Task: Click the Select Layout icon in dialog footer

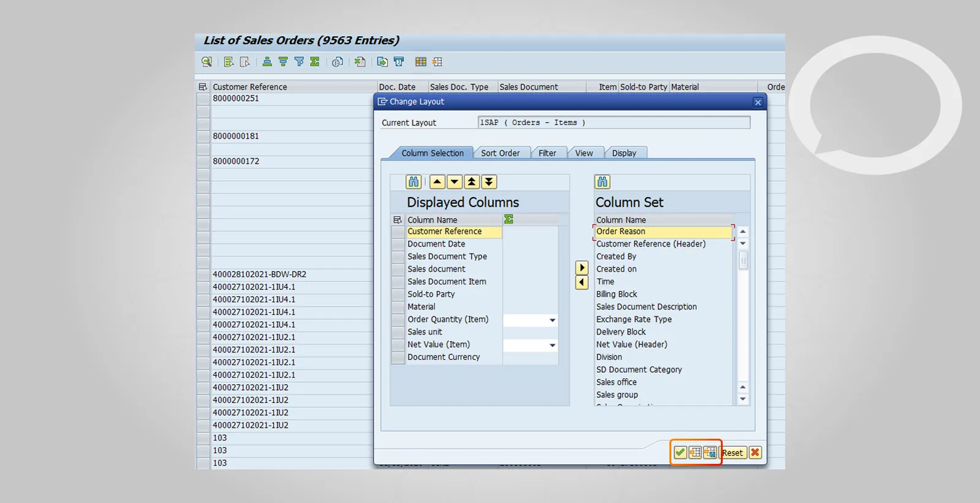Action: [x=695, y=453]
